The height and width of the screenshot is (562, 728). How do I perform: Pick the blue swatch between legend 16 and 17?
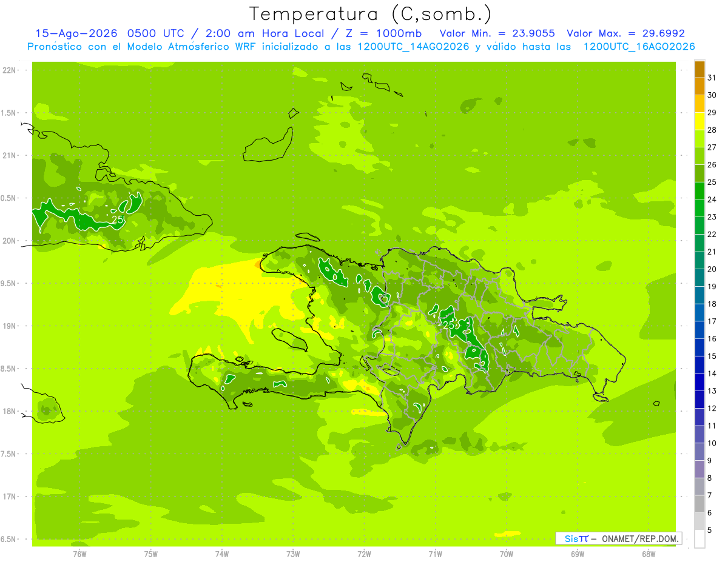[x=699, y=330]
